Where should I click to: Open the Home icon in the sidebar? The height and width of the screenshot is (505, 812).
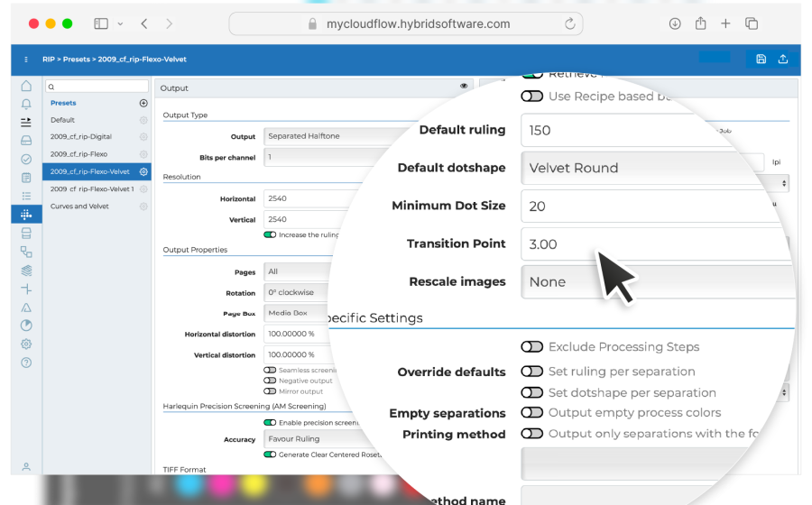[x=26, y=86]
